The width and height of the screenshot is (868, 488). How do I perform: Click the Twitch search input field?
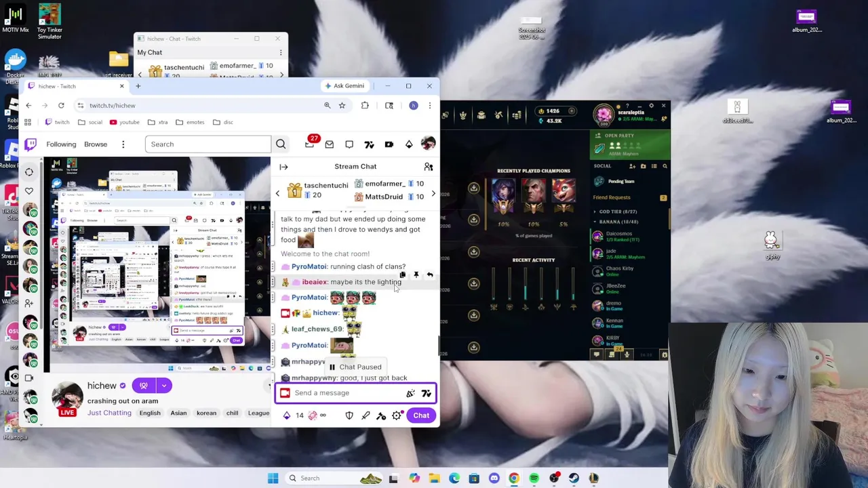(208, 144)
